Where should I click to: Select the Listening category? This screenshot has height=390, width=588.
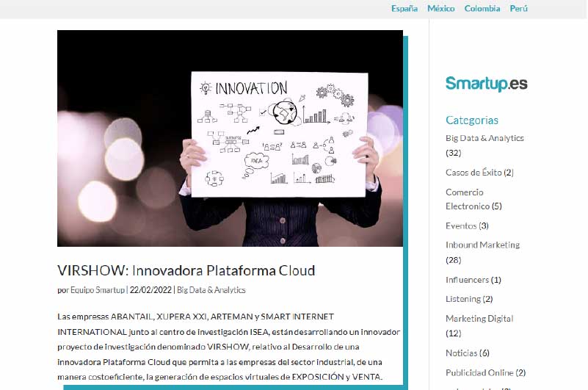click(462, 299)
